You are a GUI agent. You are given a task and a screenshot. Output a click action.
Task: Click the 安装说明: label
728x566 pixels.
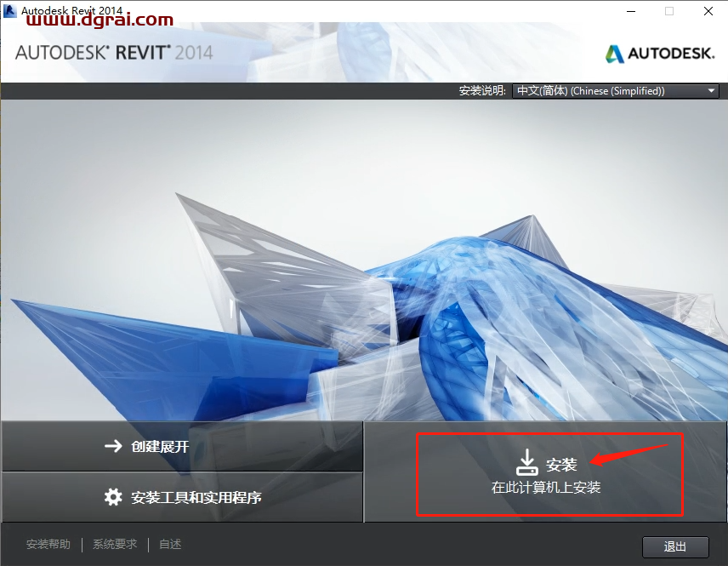point(482,90)
